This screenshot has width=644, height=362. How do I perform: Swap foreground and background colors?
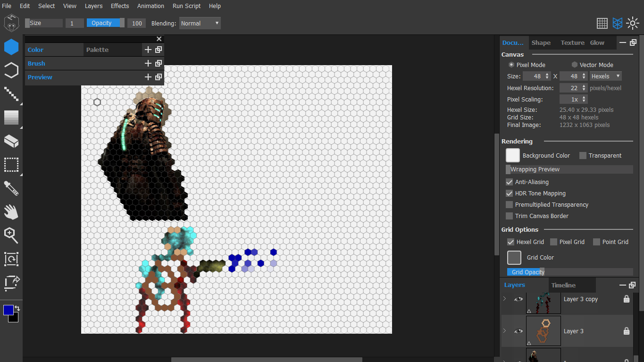click(17, 308)
